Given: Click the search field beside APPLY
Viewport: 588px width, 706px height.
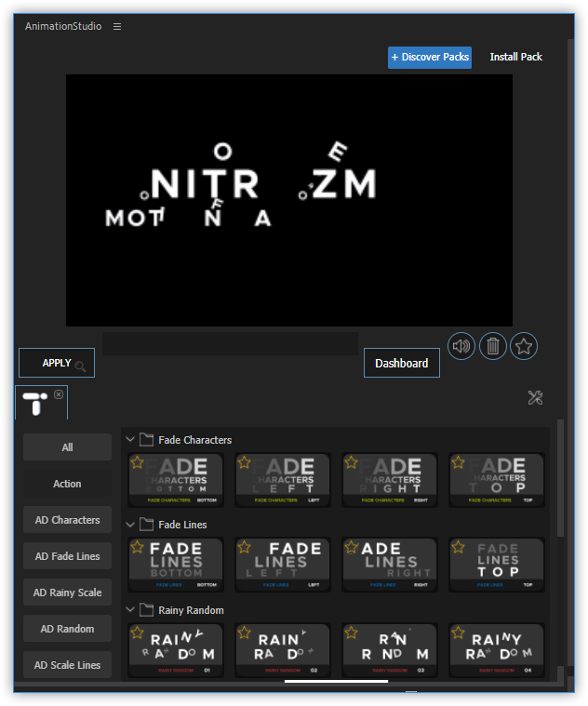Looking at the screenshot, I should pyautogui.click(x=230, y=344).
